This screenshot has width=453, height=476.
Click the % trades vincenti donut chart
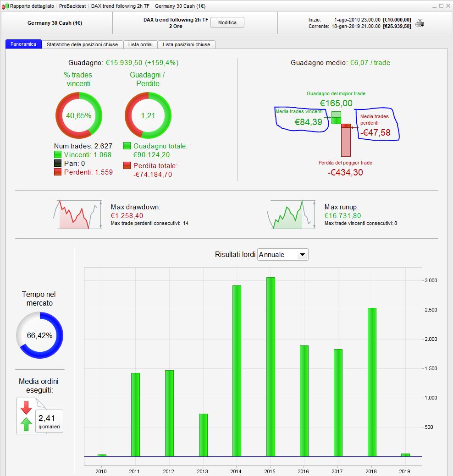click(x=79, y=115)
